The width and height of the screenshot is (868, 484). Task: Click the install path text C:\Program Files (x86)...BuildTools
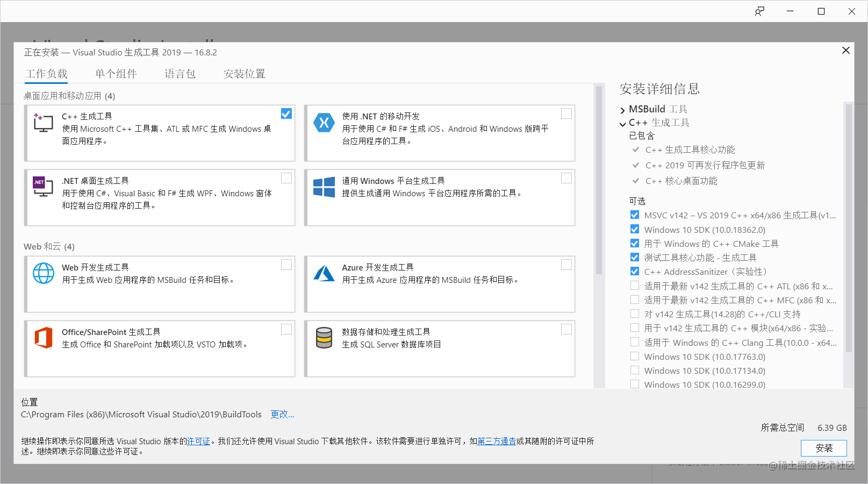coord(141,415)
